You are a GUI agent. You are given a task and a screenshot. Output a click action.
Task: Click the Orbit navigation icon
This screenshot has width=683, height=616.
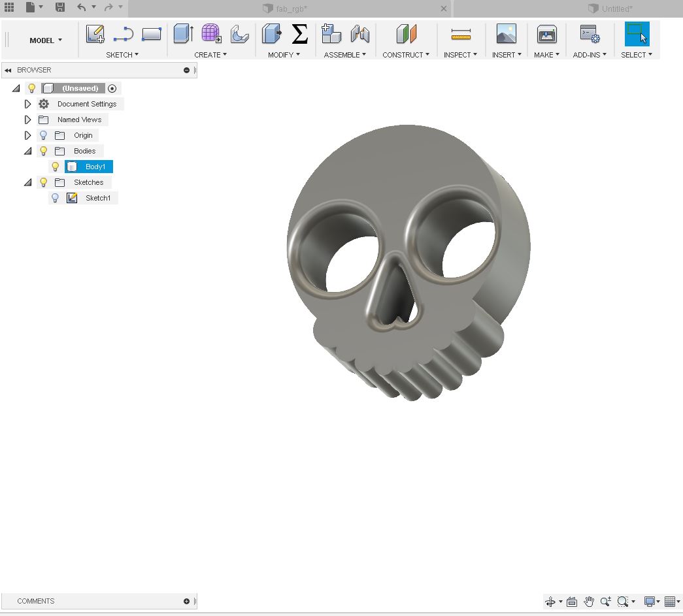point(550,602)
